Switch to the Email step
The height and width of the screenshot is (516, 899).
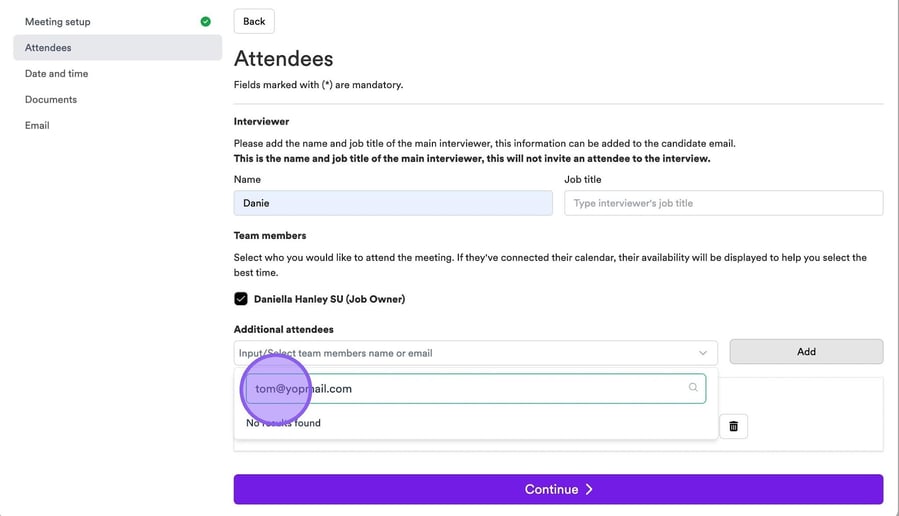click(x=38, y=125)
